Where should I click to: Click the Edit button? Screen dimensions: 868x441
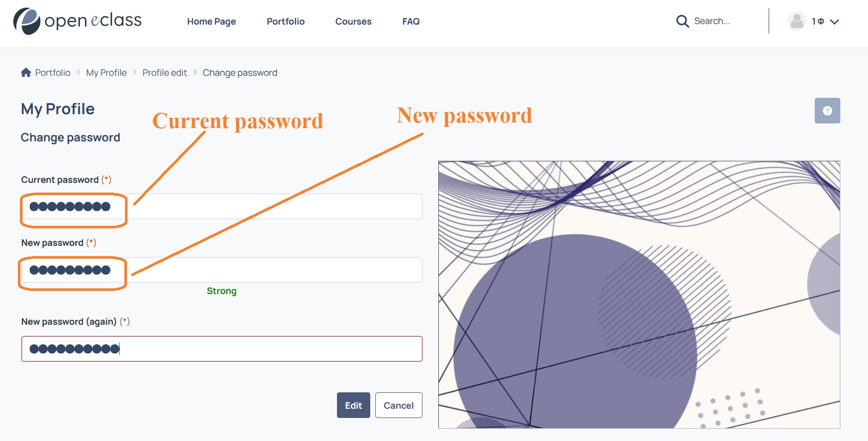tap(353, 405)
